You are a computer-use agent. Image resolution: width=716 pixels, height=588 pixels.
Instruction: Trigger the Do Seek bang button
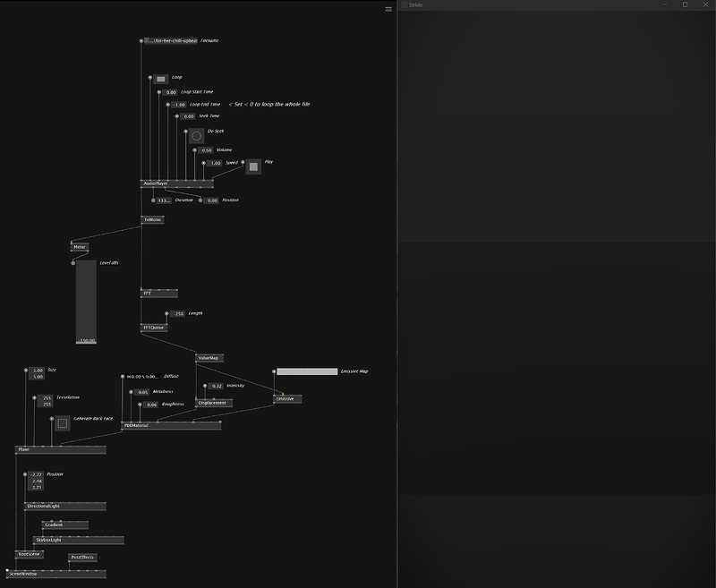196,135
